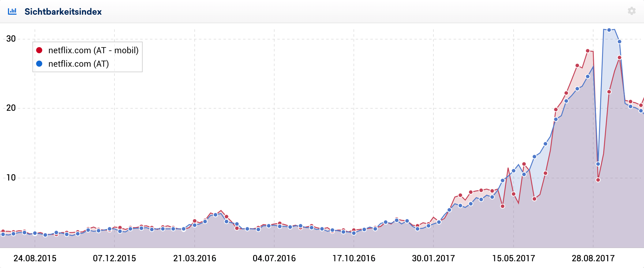Click the red legend dot for AT mobil

coord(39,50)
